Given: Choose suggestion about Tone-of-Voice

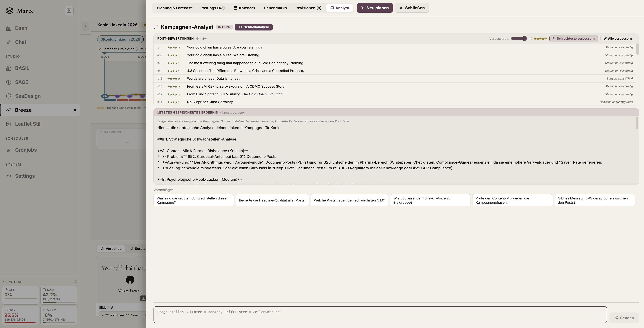Looking at the screenshot, I should click(430, 200).
